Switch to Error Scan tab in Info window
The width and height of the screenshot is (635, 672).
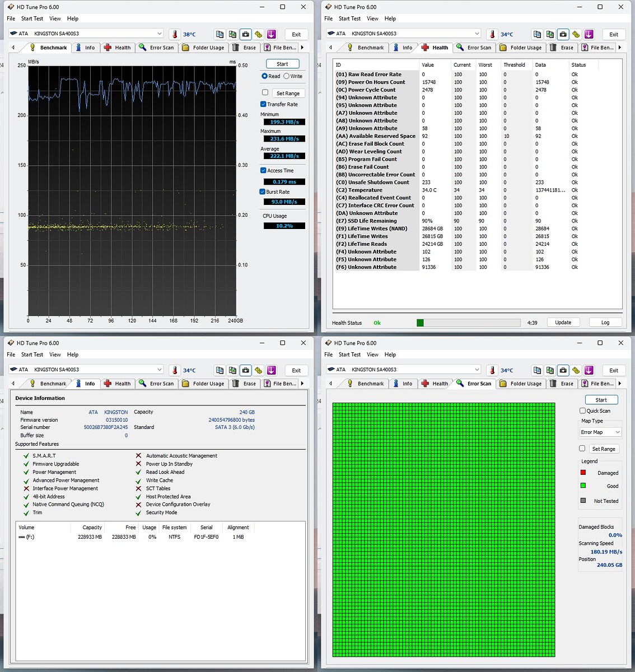pos(156,384)
